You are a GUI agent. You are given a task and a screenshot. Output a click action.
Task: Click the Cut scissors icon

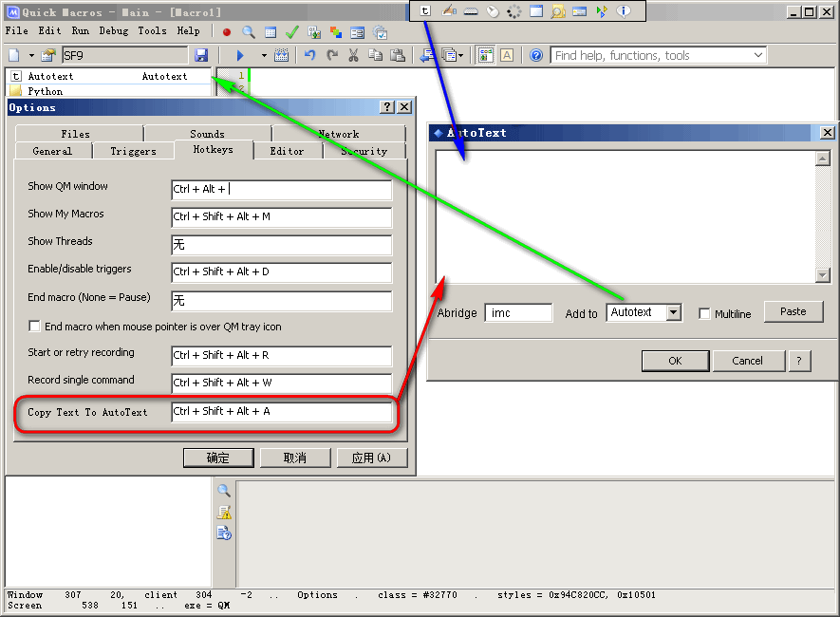pyautogui.click(x=353, y=56)
